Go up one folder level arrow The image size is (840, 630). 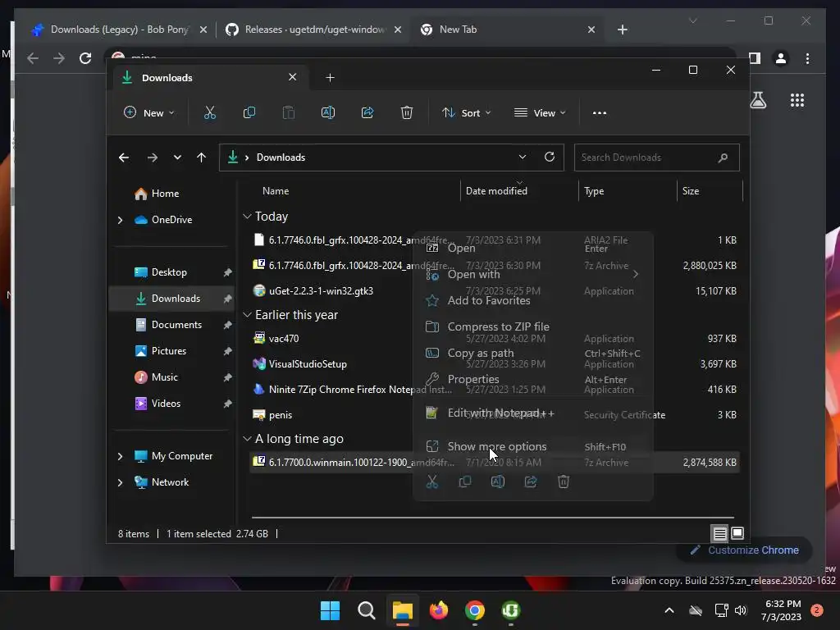(202, 157)
